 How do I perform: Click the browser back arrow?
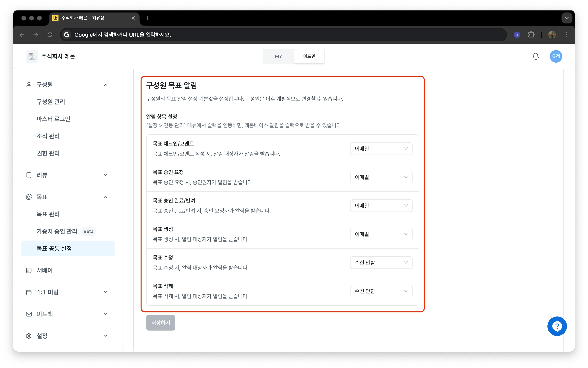[x=22, y=35]
